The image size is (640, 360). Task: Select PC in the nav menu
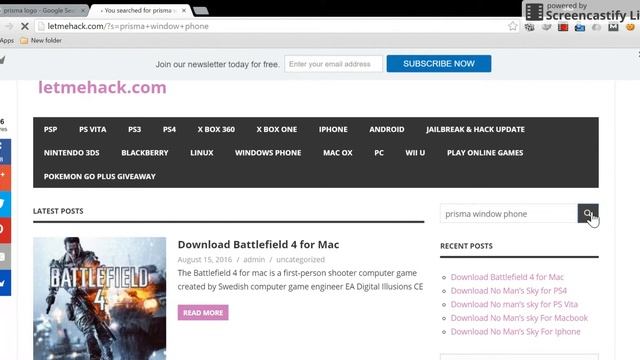click(x=379, y=153)
